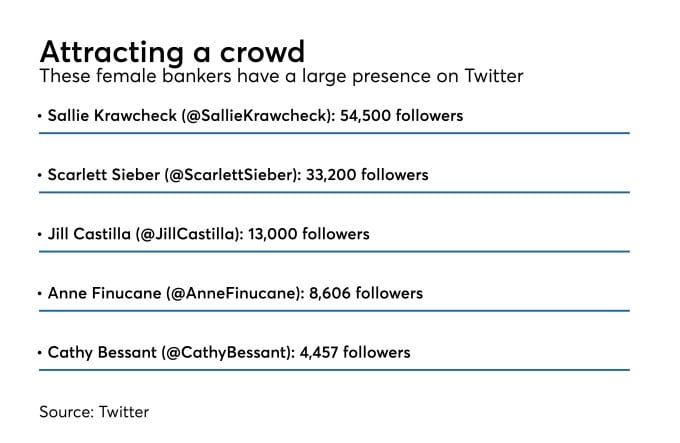Click the 8,606 followers figure
The width and height of the screenshot is (680, 443).
[366, 293]
